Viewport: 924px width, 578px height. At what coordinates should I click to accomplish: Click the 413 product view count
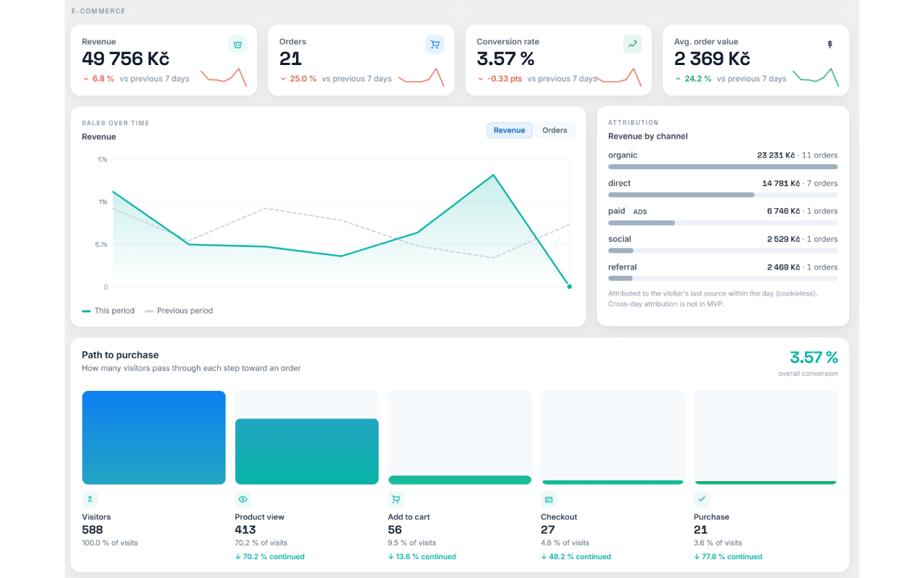[x=245, y=530]
